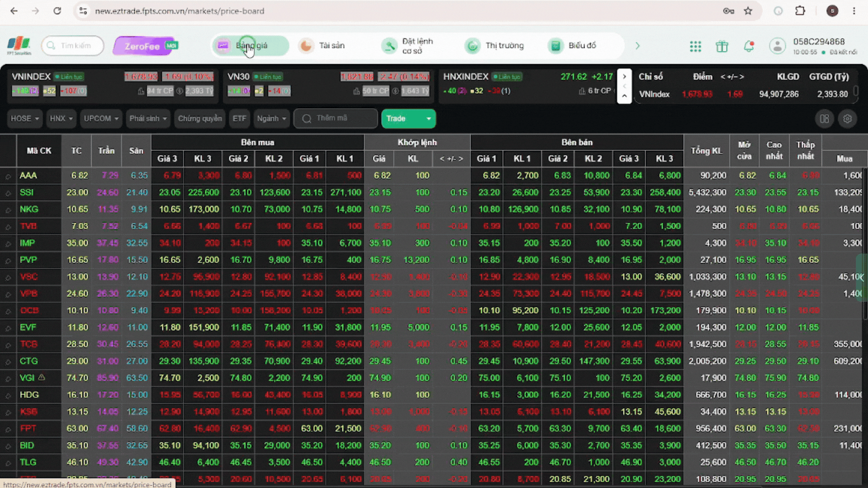This screenshot has height=488, width=868.
Task: Open the Đặt lệnh cơ sở tab
Action: [x=407, y=46]
